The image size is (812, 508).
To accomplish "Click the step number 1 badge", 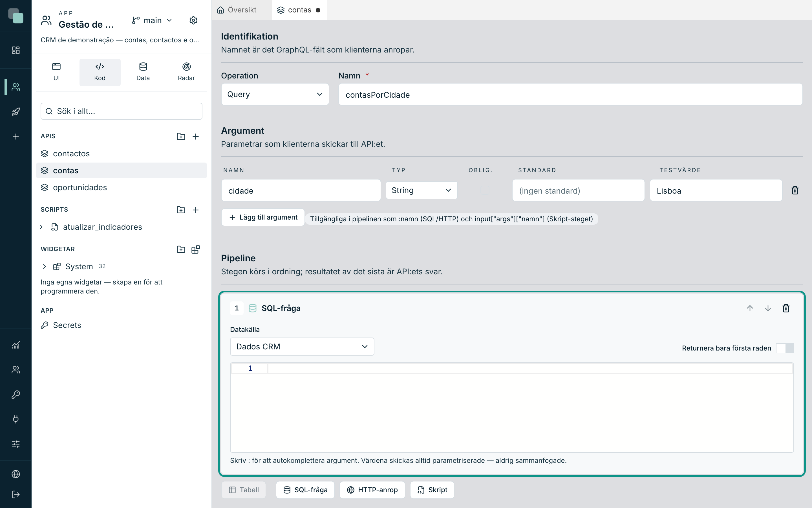I will pos(237,308).
